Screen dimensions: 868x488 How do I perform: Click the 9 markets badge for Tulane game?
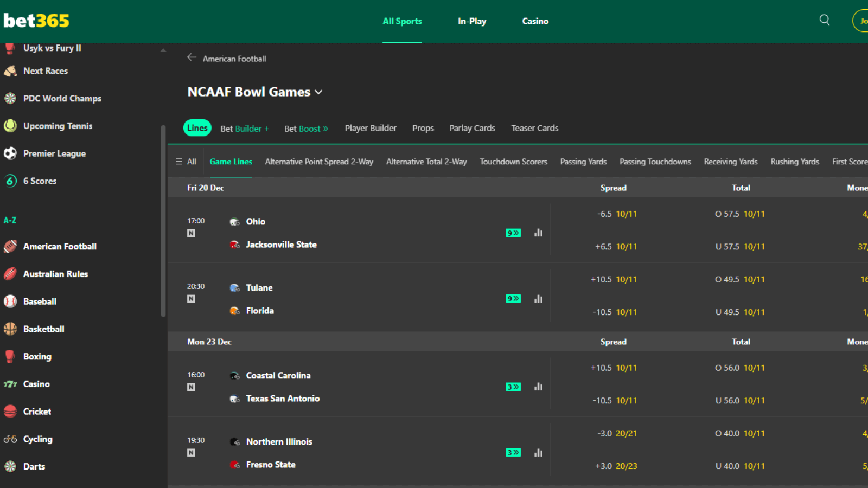point(513,299)
